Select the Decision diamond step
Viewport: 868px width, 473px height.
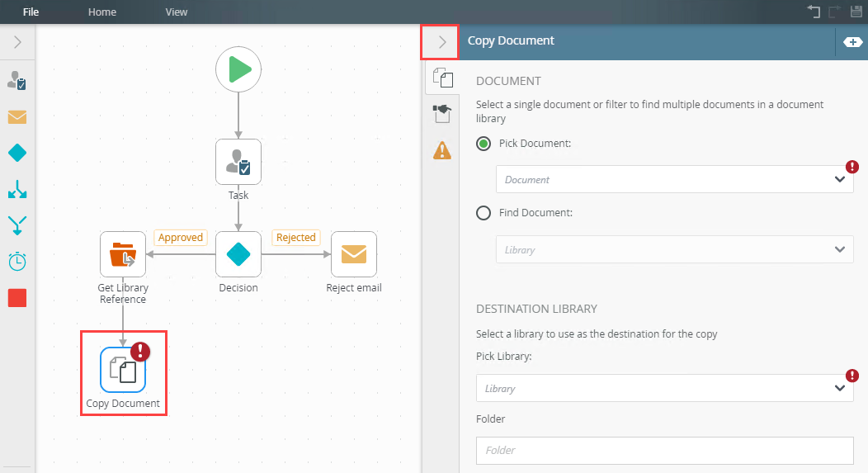click(238, 254)
